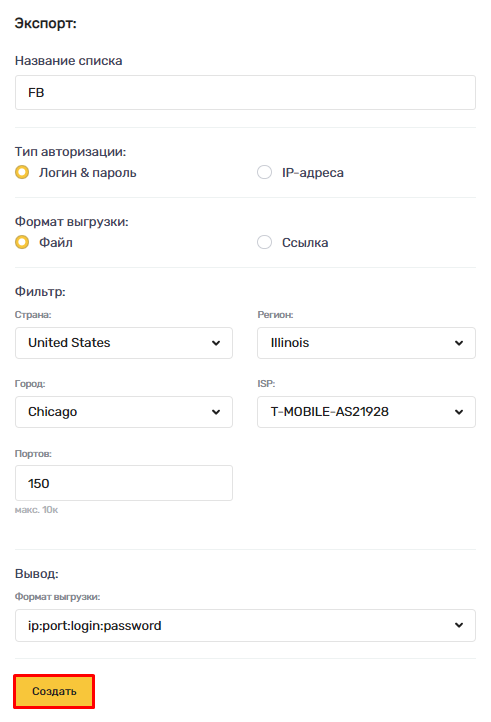Open the Город select showing Chicago
491x722 pixels.
[124, 412]
